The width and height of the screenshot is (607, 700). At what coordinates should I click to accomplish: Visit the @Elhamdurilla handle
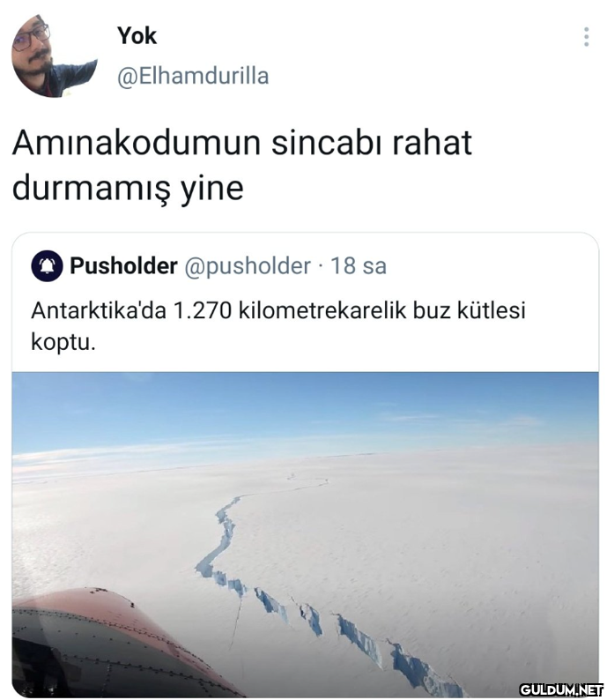click(193, 77)
